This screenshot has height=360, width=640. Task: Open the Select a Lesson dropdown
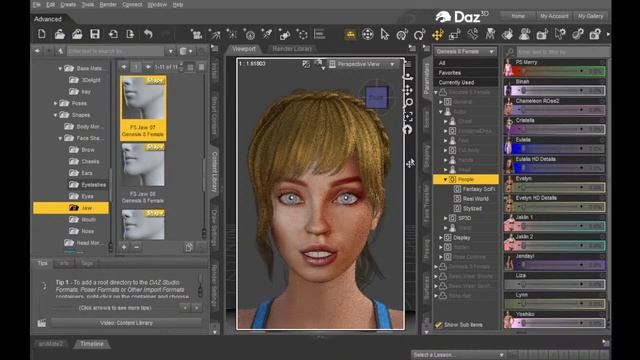pos(458,355)
